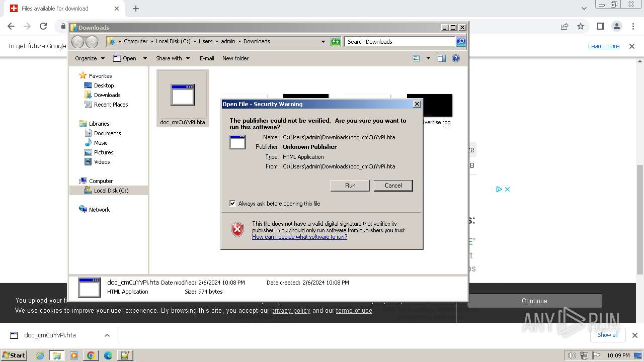
Task: Open Documents library
Action: [x=107, y=133]
